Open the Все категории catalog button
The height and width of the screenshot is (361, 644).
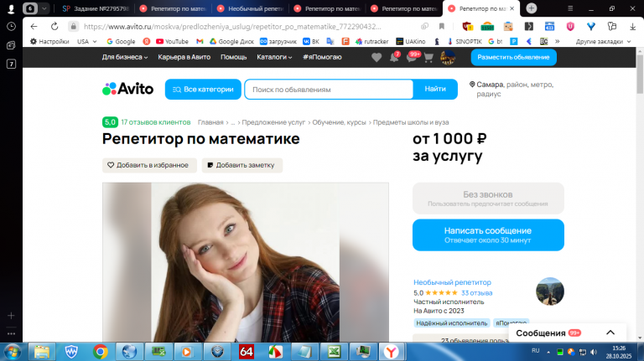tap(203, 89)
